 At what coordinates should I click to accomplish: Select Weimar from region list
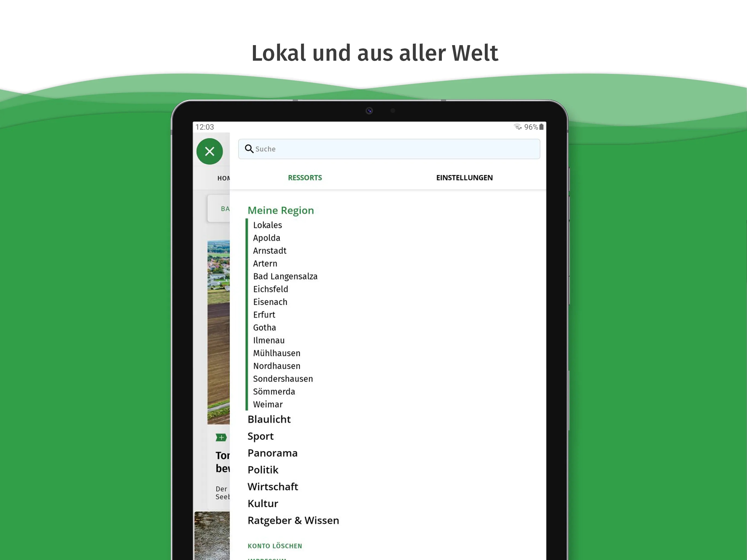click(267, 405)
